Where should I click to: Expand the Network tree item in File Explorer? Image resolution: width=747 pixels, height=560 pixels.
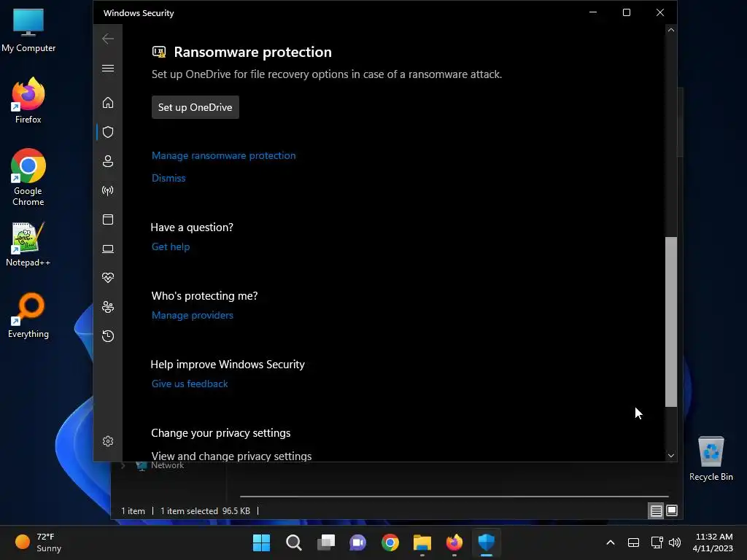click(123, 466)
